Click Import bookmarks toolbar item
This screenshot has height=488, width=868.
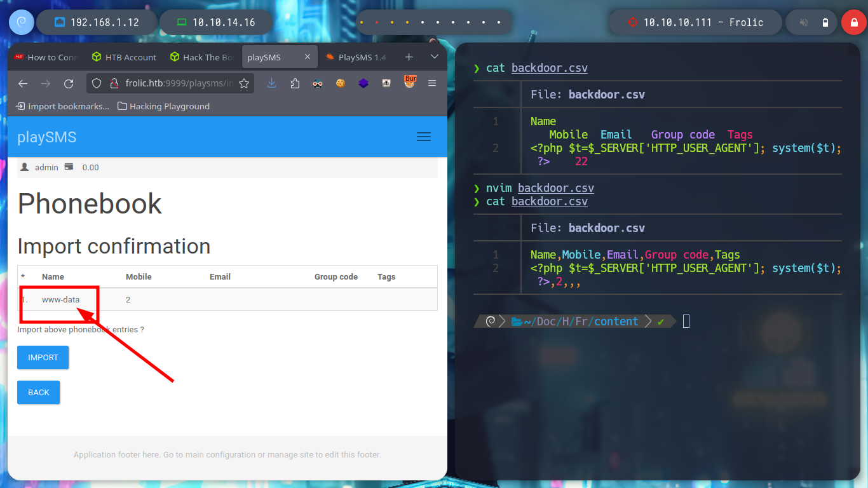tap(62, 106)
